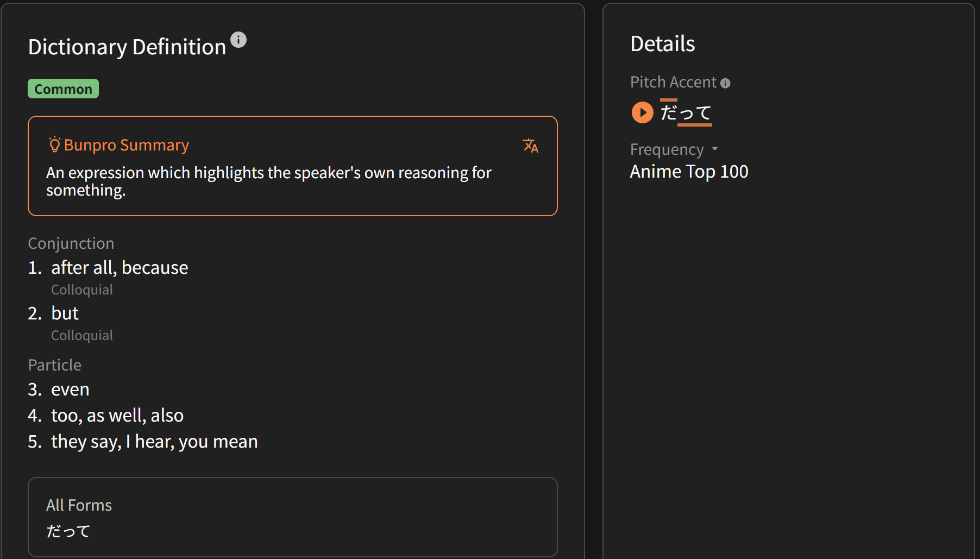Viewport: 980px width, 559px height.
Task: Click the green Common tag
Action: [63, 89]
